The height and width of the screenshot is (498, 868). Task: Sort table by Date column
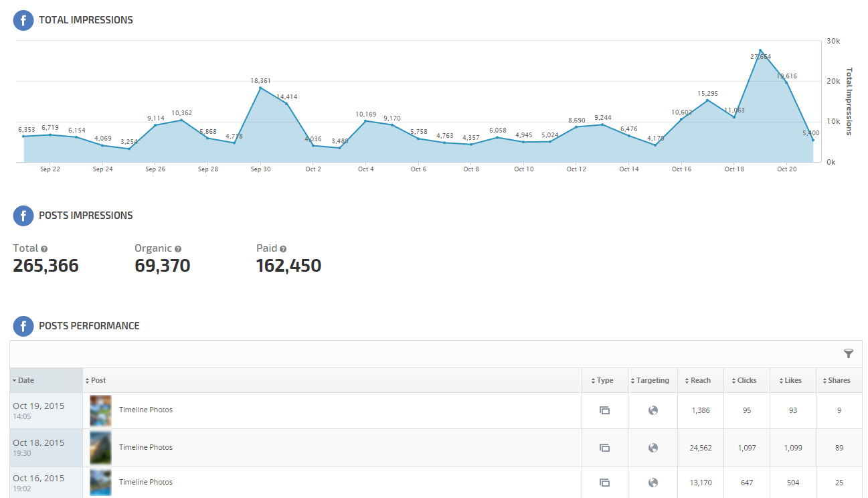coord(26,380)
